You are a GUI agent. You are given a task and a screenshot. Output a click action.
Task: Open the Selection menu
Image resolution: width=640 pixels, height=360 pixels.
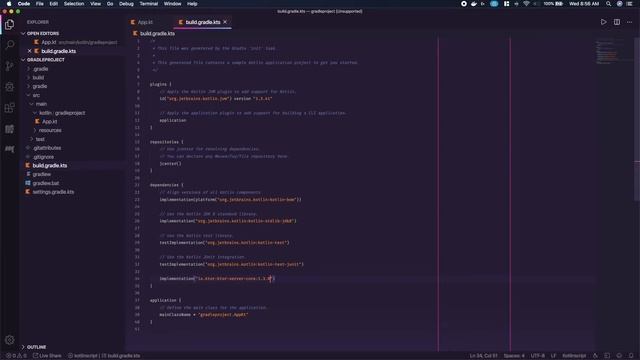[74, 4]
